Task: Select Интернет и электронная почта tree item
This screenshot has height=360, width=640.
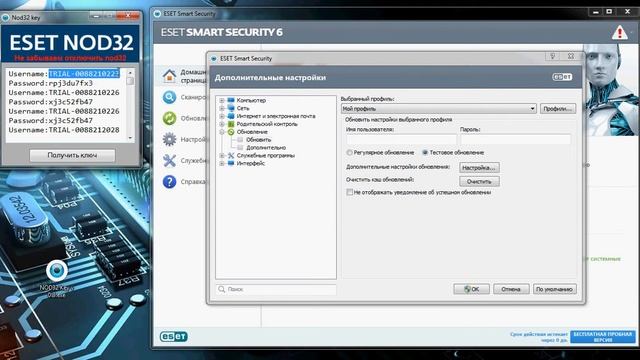Action: click(x=276, y=116)
